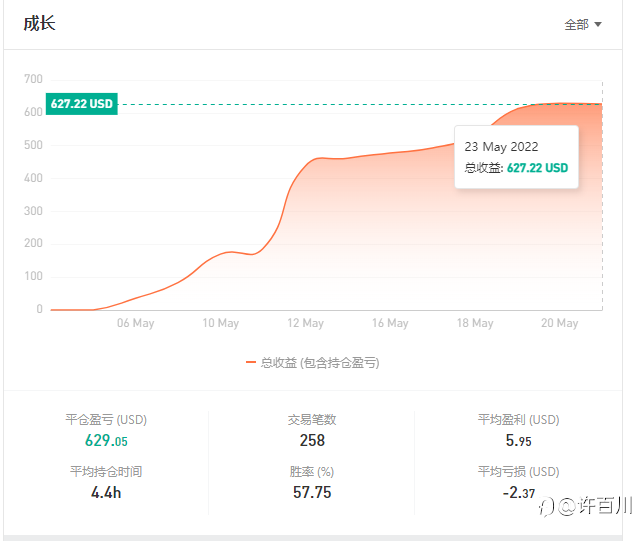
Task: Click the 平均亏损 (USD) value -2.37
Action: [x=518, y=492]
